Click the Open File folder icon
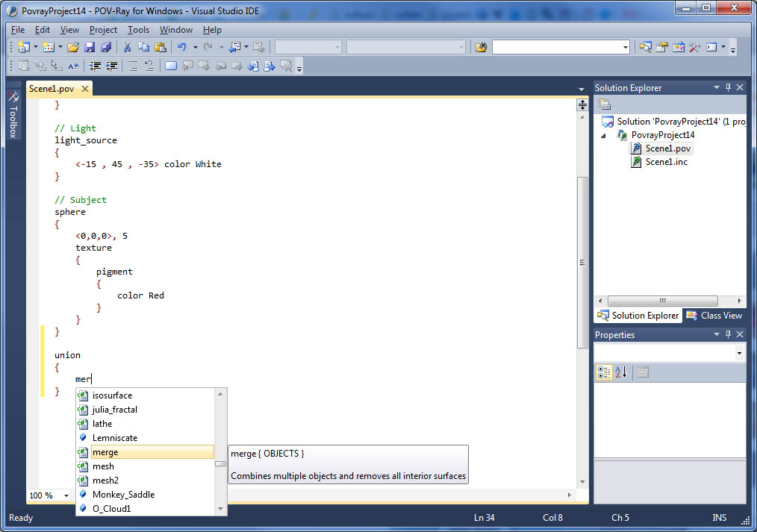The height and width of the screenshot is (532, 757). coord(73,47)
